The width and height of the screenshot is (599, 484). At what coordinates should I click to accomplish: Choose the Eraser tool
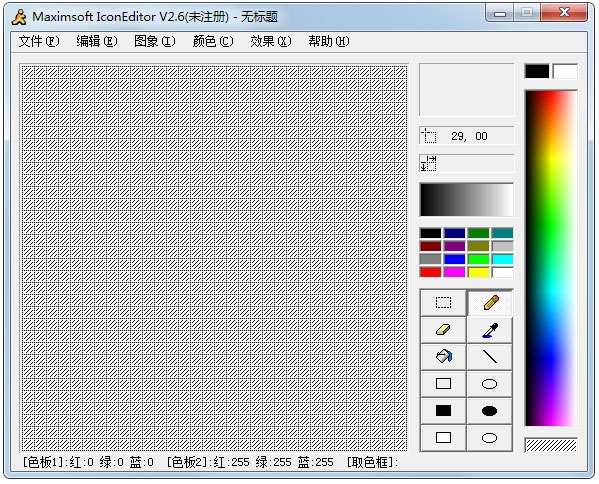443,330
